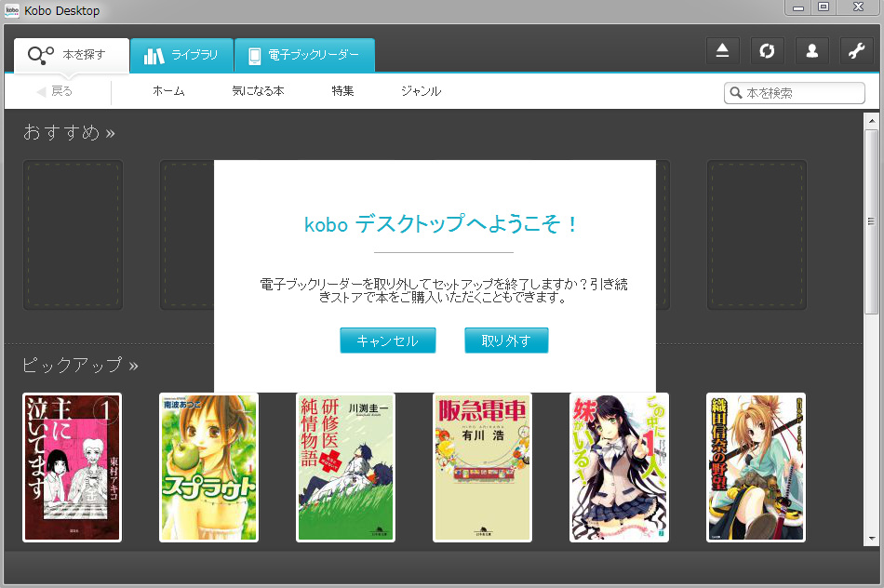The width and height of the screenshot is (884, 588).
Task: Open the 阪急電車 book cover
Action: 482,467
